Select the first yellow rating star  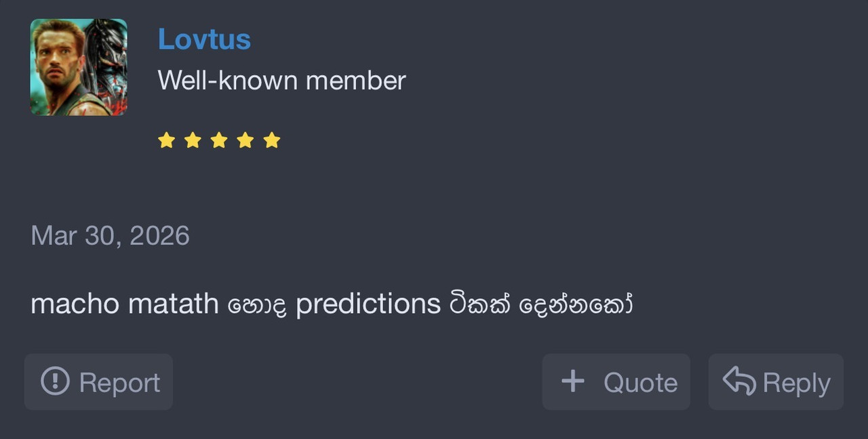coord(166,140)
